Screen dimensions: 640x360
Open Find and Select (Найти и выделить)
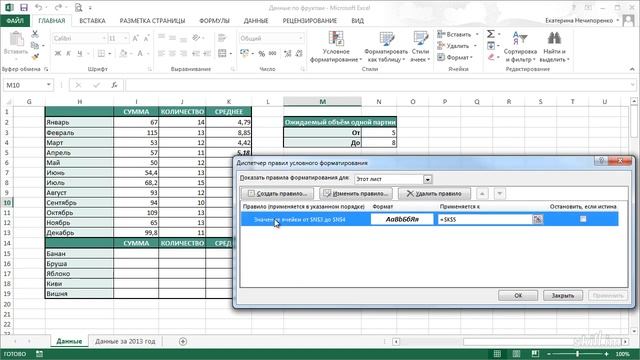click(554, 47)
